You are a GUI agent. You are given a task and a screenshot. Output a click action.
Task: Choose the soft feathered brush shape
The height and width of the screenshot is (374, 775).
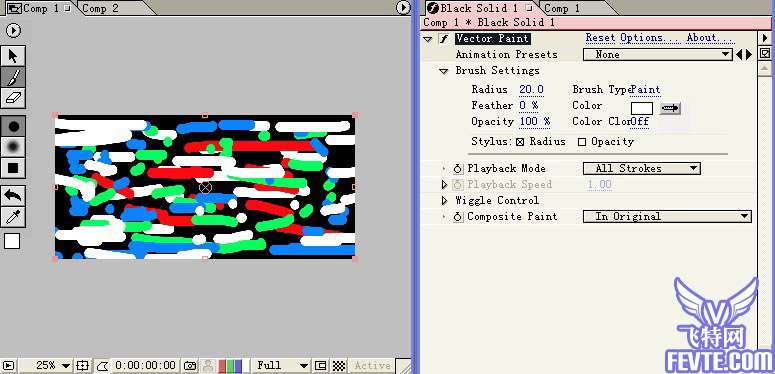point(13,147)
